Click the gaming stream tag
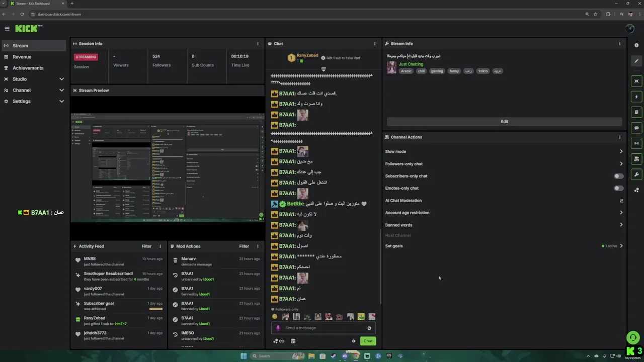This screenshot has width=644, height=362. point(437,71)
